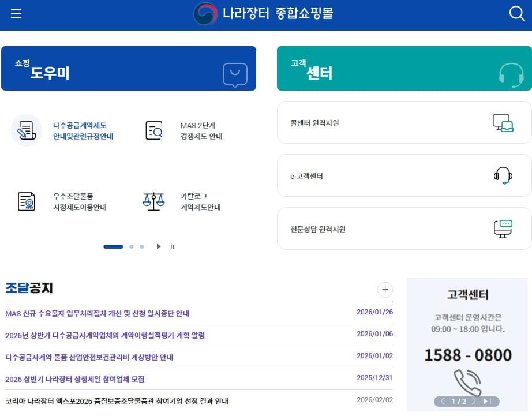Pause the 고객센터 panel auto-slide

tap(493, 402)
